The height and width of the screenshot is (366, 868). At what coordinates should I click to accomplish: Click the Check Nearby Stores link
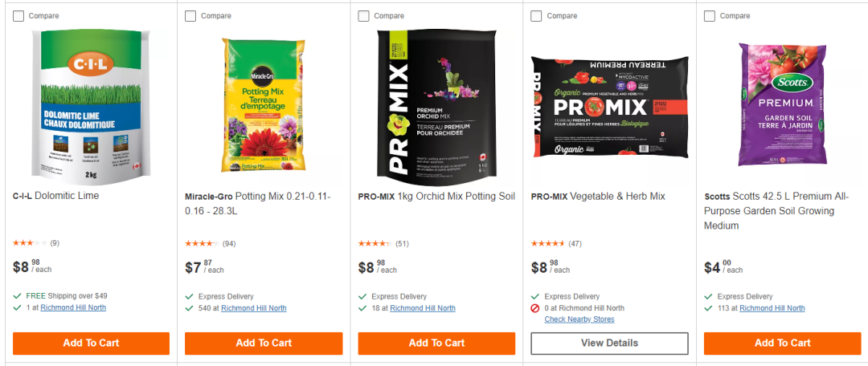pos(579,319)
